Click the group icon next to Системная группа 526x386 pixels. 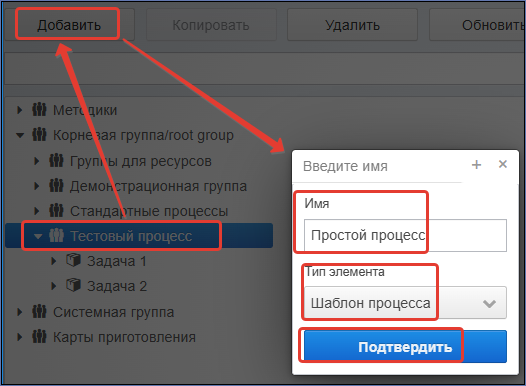(39, 312)
